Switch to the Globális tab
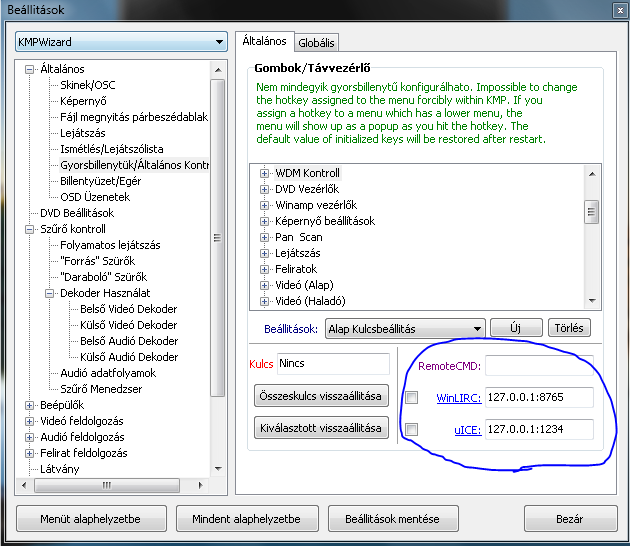 pos(316,43)
